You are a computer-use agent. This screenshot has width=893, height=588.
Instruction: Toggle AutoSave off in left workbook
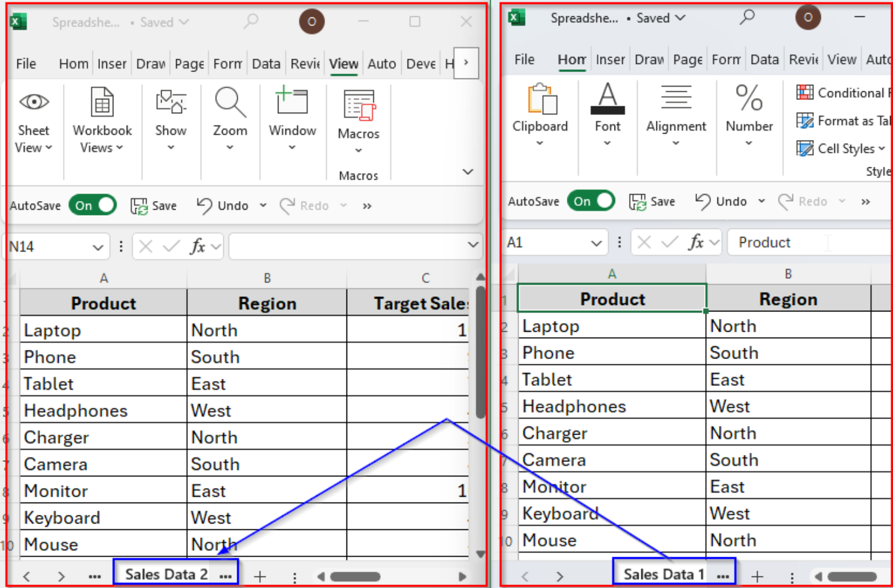point(92,205)
